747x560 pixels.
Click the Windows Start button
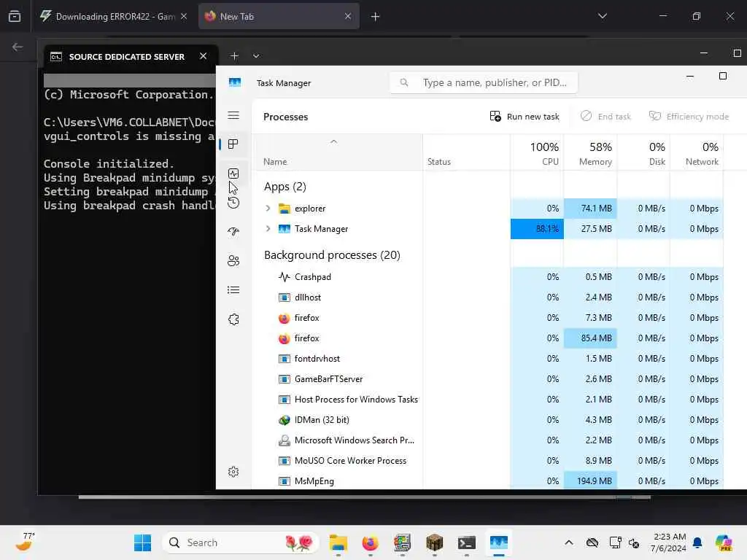click(x=142, y=542)
